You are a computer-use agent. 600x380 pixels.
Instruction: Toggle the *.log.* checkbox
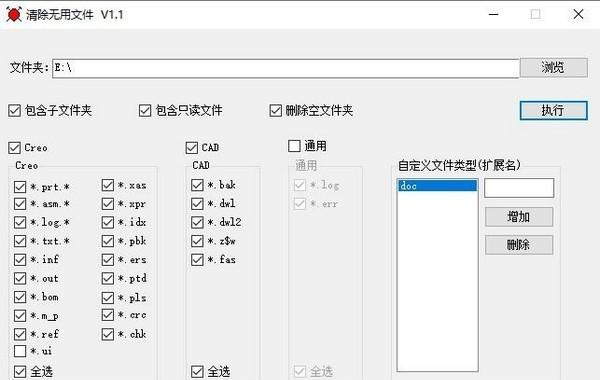click(20, 222)
